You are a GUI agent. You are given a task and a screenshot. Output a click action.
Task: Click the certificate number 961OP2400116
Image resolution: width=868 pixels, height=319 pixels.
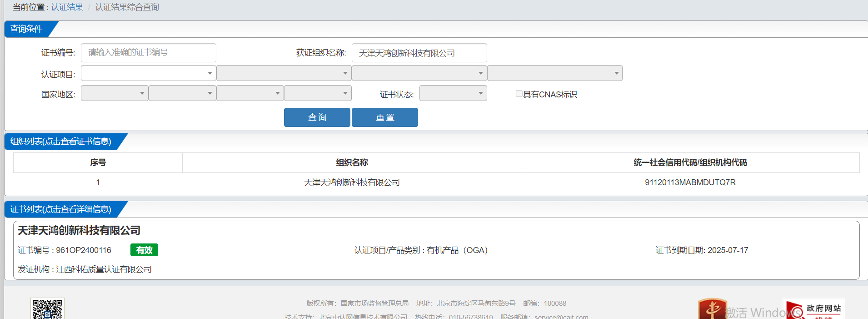[84, 250]
